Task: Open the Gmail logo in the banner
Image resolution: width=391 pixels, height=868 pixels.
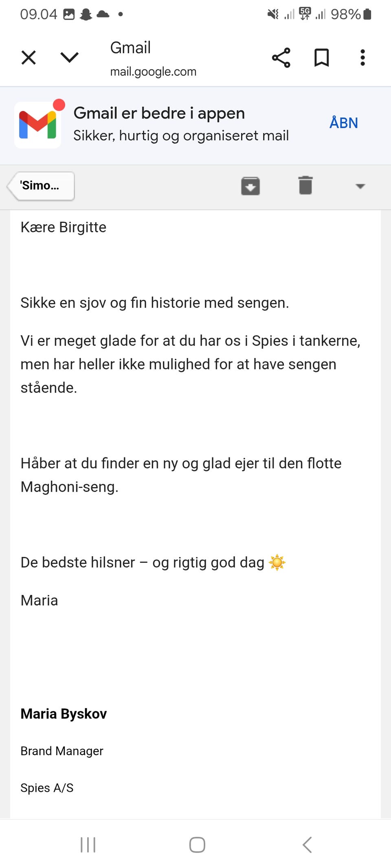Action: coord(38,123)
